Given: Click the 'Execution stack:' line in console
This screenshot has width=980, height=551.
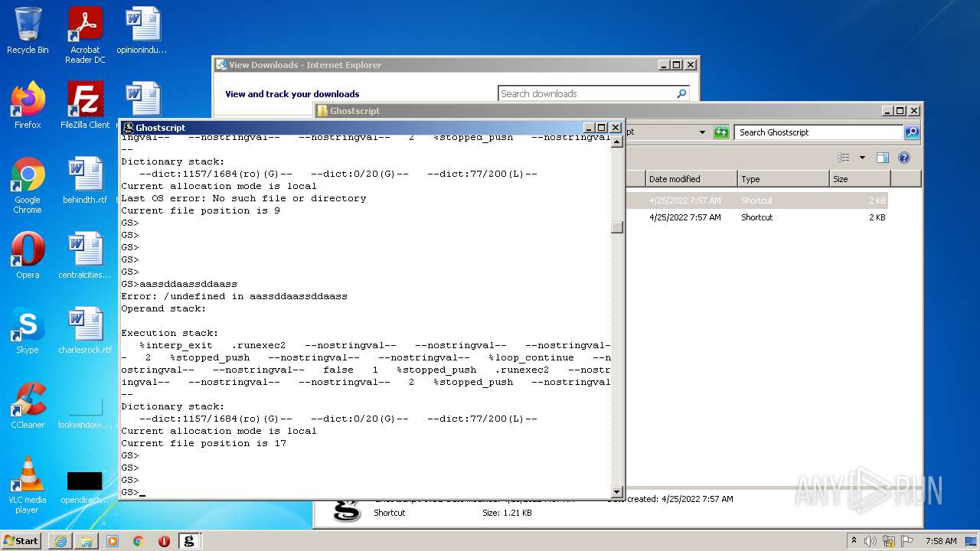Looking at the screenshot, I should 170,333.
